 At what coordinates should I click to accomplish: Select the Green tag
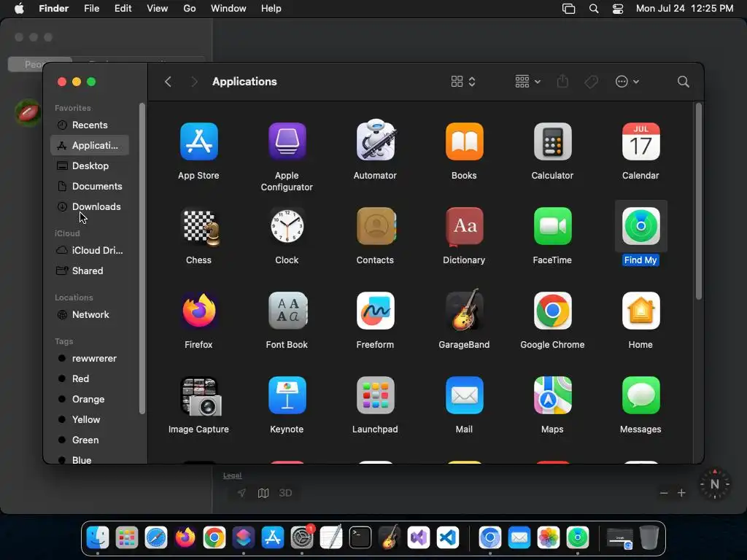pyautogui.click(x=90, y=440)
